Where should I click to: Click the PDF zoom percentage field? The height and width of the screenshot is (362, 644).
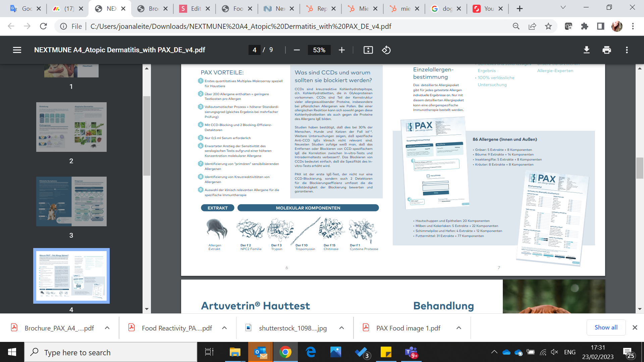(x=319, y=50)
